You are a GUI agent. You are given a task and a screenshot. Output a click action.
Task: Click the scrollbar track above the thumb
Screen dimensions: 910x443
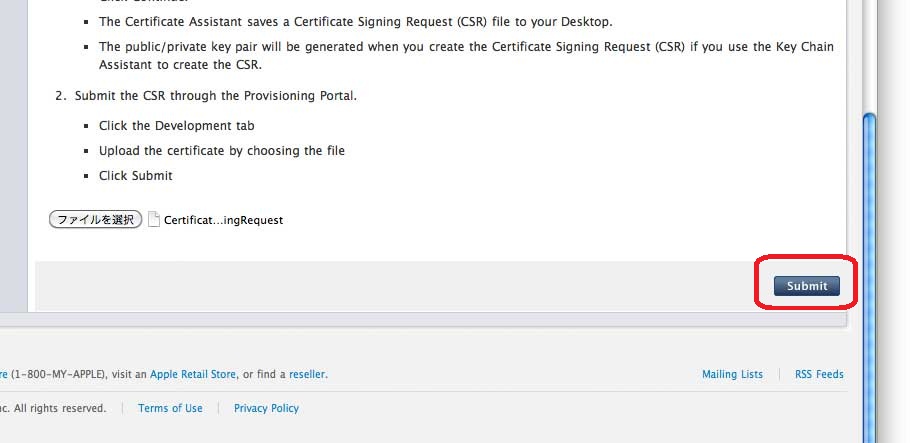869,60
